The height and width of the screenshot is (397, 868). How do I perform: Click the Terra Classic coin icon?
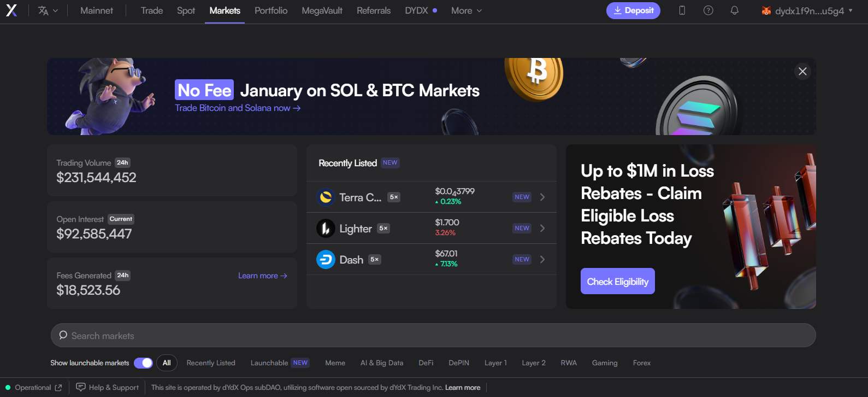point(326,197)
